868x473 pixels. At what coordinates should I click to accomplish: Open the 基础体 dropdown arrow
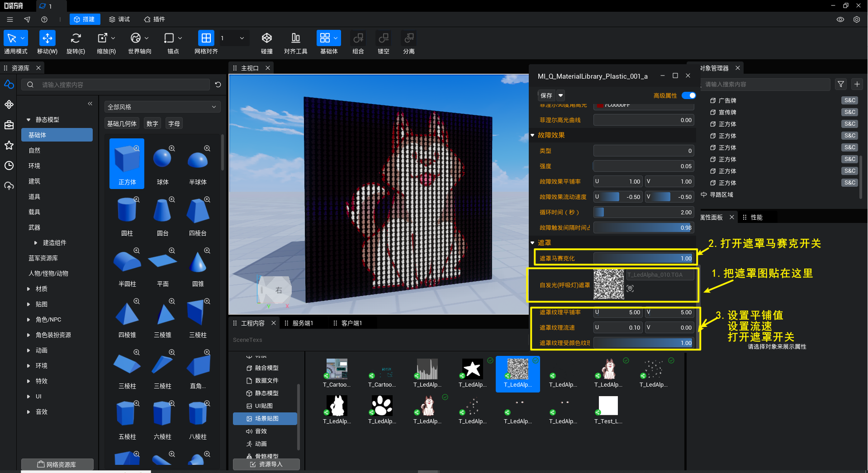[336, 38]
